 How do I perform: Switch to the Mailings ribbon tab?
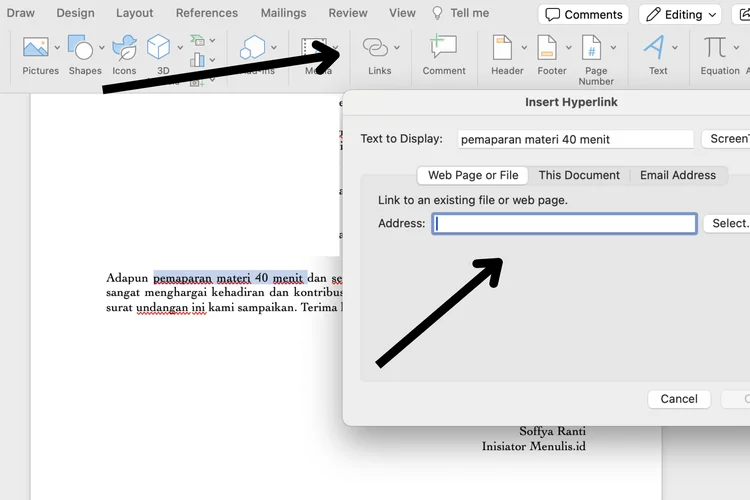point(283,13)
